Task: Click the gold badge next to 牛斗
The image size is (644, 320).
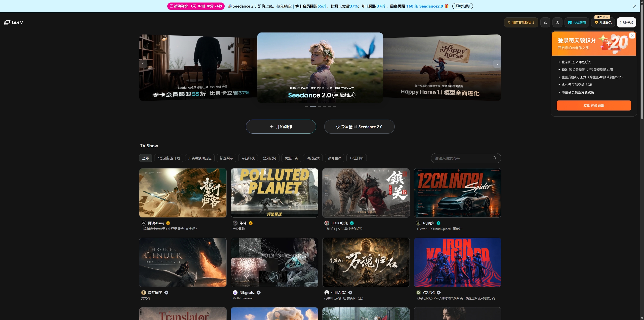Action: [251, 223]
